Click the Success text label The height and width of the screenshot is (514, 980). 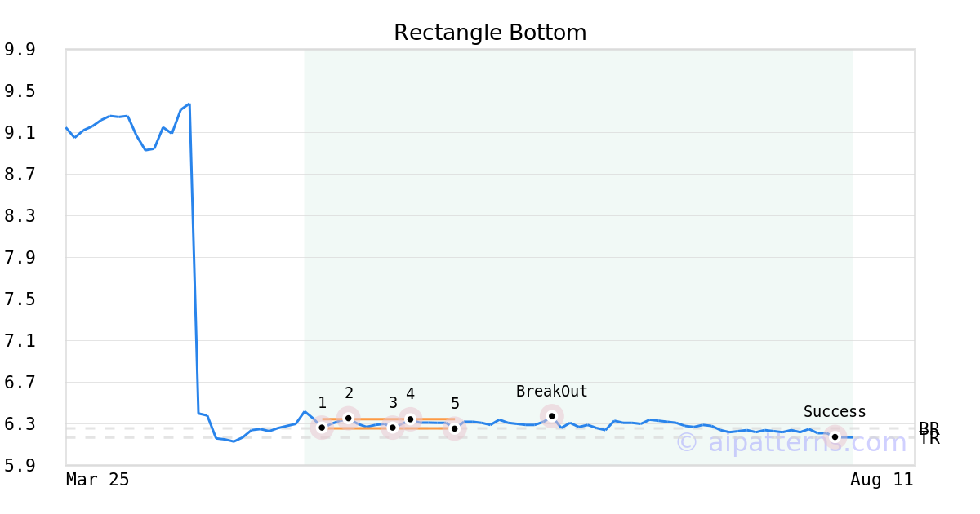(x=835, y=412)
